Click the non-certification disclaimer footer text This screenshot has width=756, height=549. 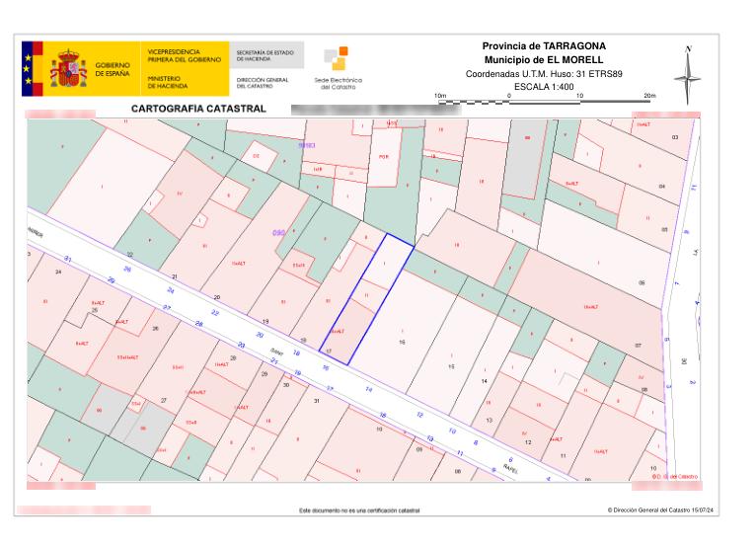click(359, 510)
